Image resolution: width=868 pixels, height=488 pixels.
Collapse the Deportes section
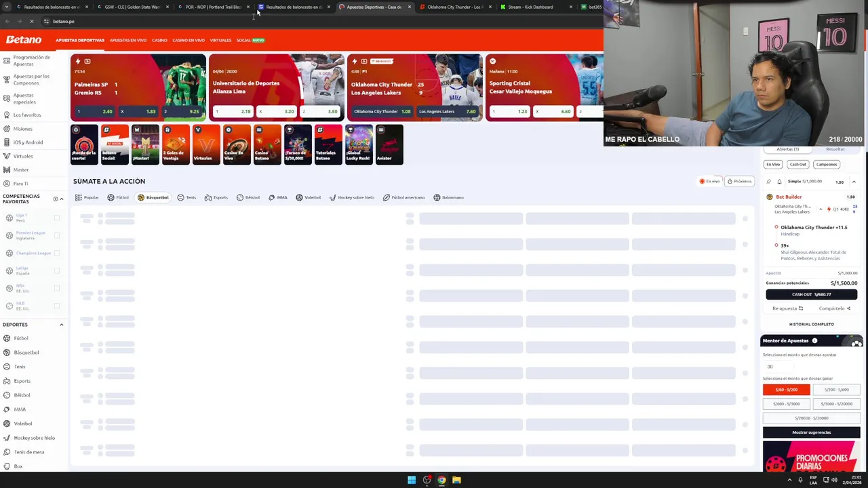point(61,325)
